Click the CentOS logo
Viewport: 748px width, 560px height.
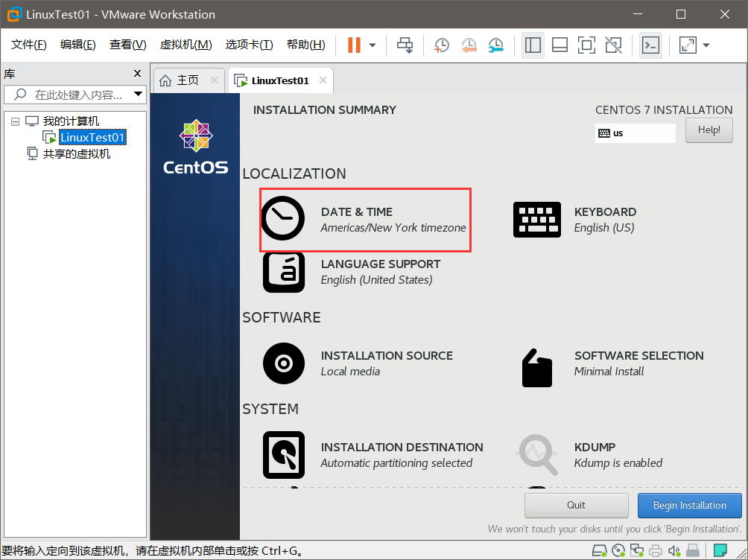(x=196, y=147)
